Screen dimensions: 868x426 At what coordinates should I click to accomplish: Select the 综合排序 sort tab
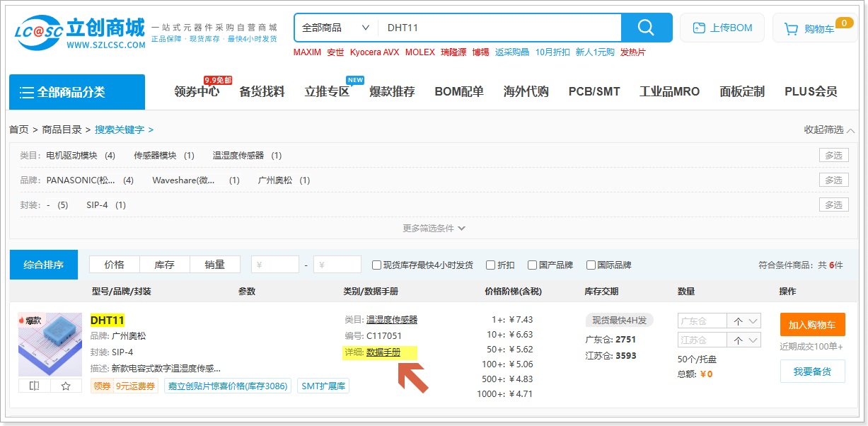coord(44,265)
